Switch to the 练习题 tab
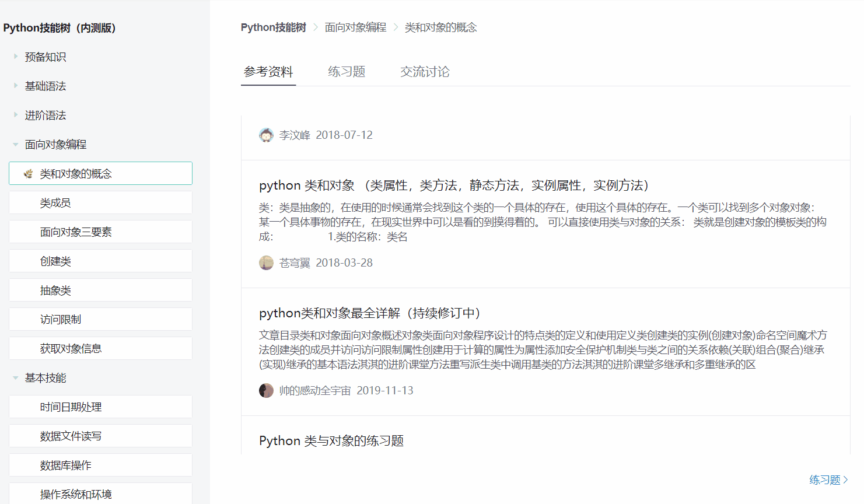Viewport: 864px width, 504px height. pos(347,72)
